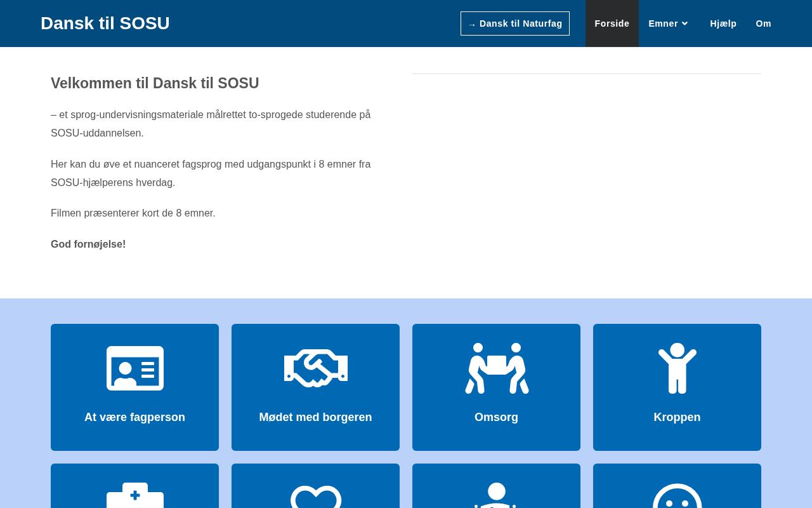Click the first-aid kit icon card
The width and height of the screenshot is (812, 508).
coord(134,486)
